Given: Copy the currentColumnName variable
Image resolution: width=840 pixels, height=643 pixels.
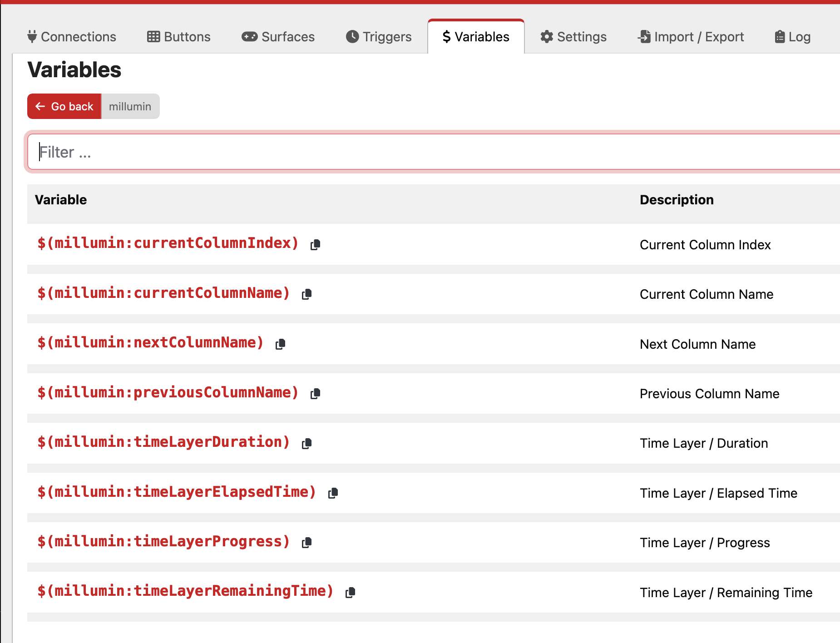Looking at the screenshot, I should (x=306, y=294).
